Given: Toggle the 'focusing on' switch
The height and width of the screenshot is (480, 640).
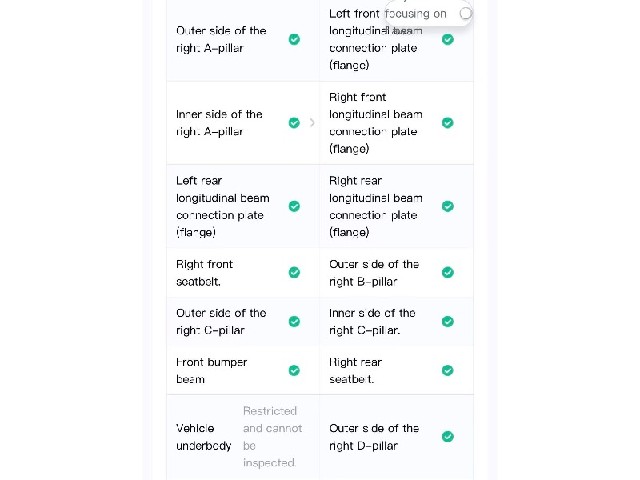Looking at the screenshot, I should point(465,13).
